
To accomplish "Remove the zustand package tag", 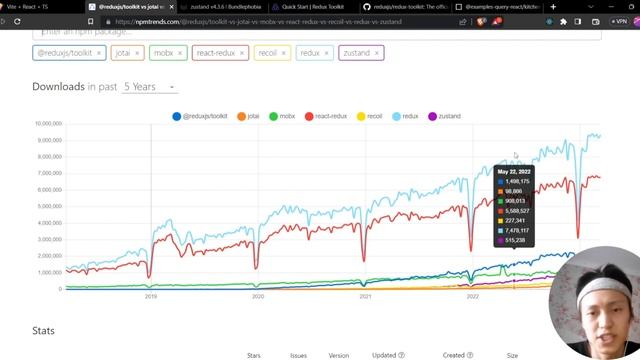I will (x=376, y=53).
